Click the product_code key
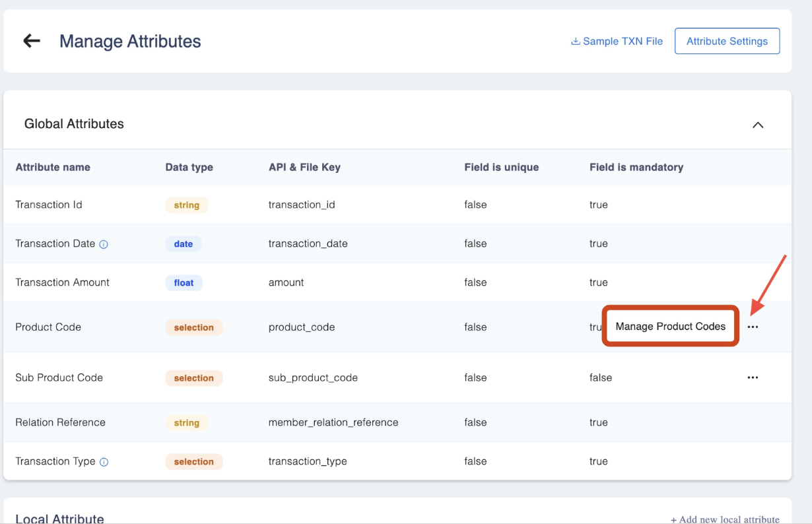Image resolution: width=812 pixels, height=524 pixels. coord(302,327)
